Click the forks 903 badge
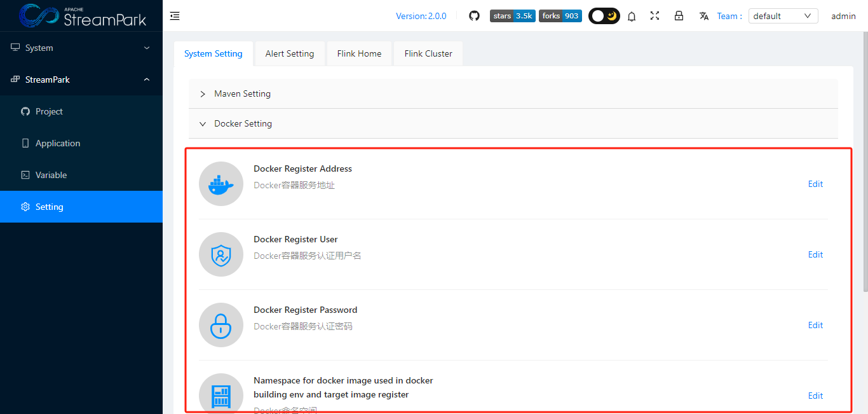The height and width of the screenshot is (414, 868). [x=560, y=16]
